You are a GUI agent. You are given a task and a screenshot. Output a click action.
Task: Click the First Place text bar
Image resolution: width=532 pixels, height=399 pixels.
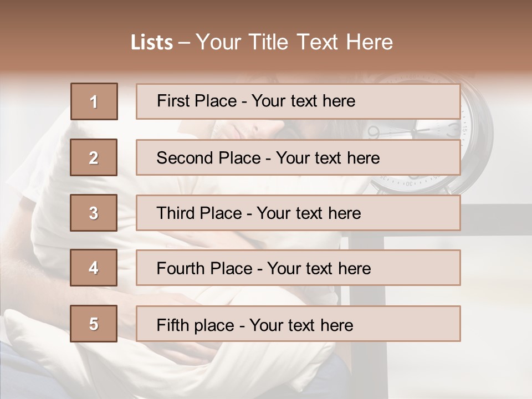coord(298,101)
